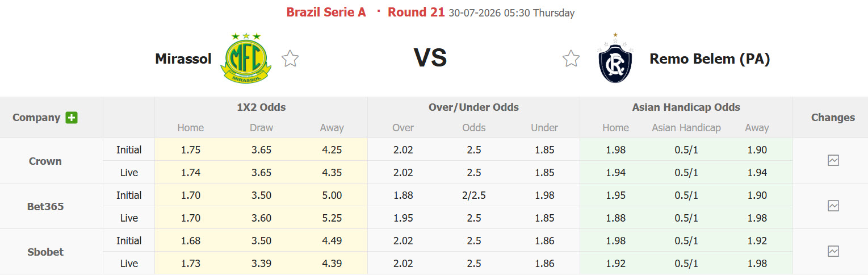
Task: Click the 1X2 Odds column header
Action: (x=261, y=107)
